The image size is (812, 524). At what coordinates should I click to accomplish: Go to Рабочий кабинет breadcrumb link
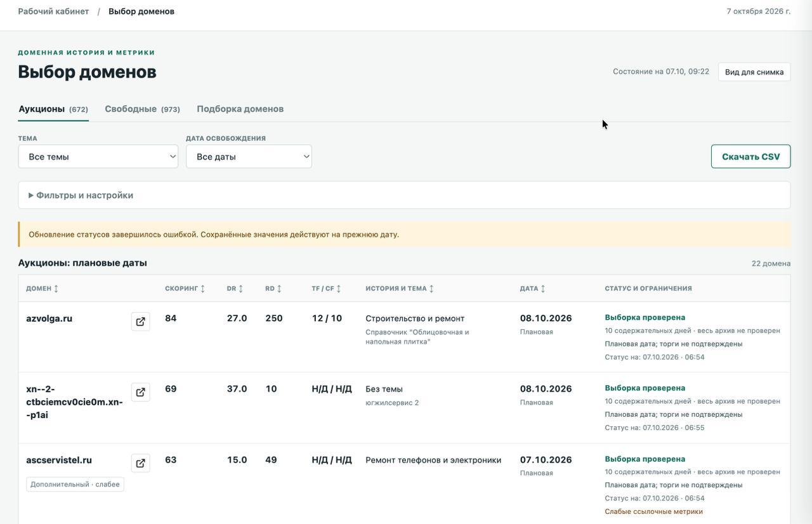[x=53, y=11]
